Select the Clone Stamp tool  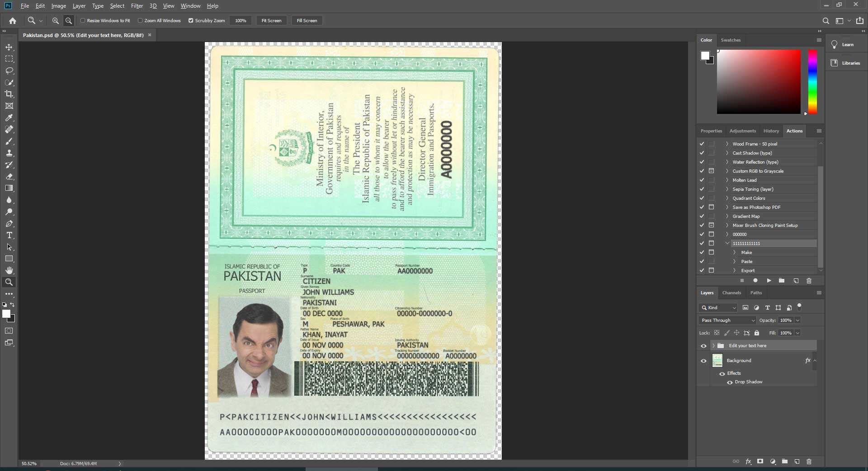coord(9,153)
